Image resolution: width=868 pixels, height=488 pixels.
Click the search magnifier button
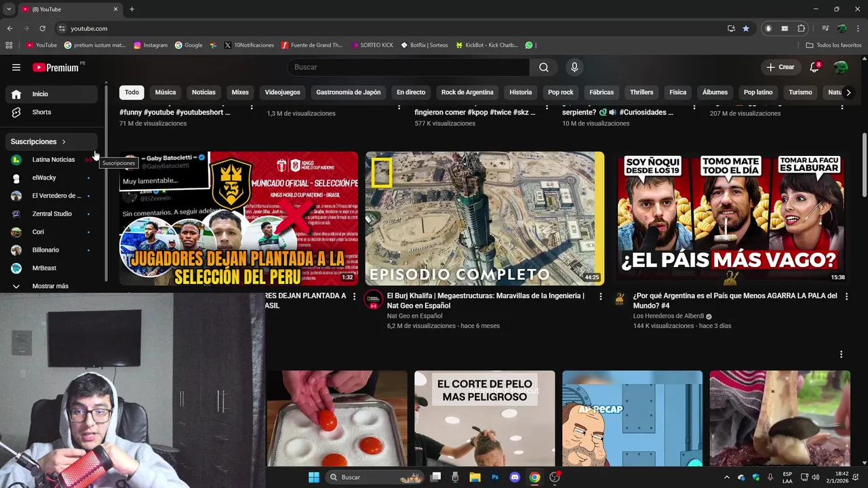(x=544, y=67)
